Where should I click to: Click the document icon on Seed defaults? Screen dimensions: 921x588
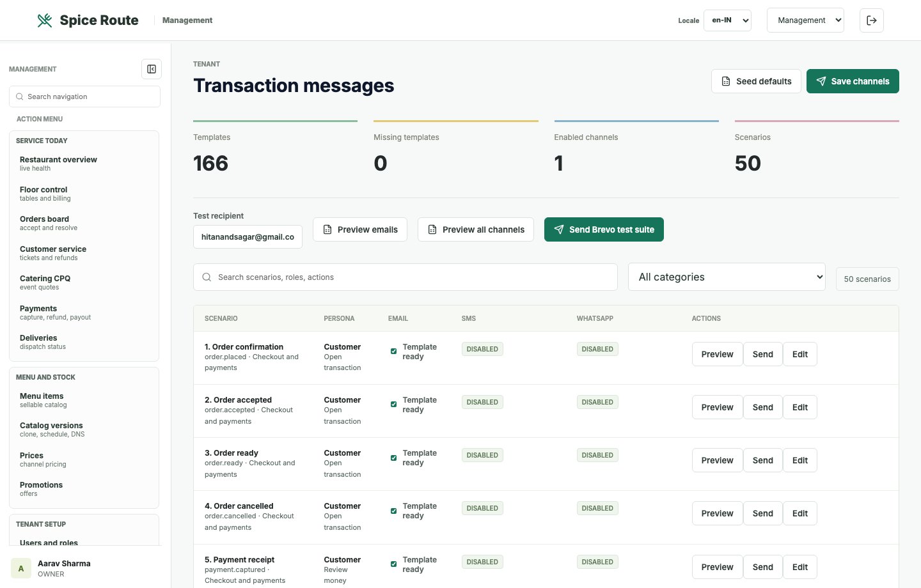pos(726,81)
